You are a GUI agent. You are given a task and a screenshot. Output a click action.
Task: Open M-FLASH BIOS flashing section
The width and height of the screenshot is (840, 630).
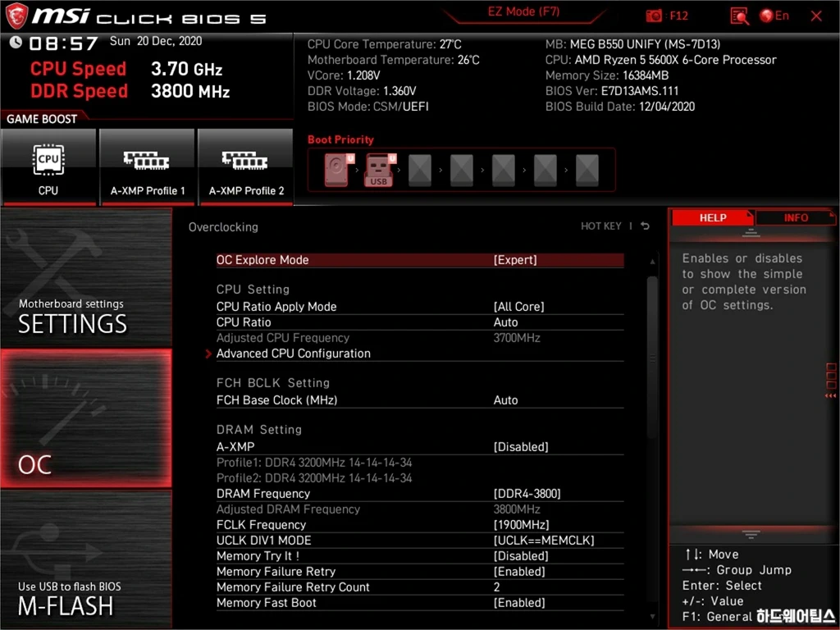(86, 559)
